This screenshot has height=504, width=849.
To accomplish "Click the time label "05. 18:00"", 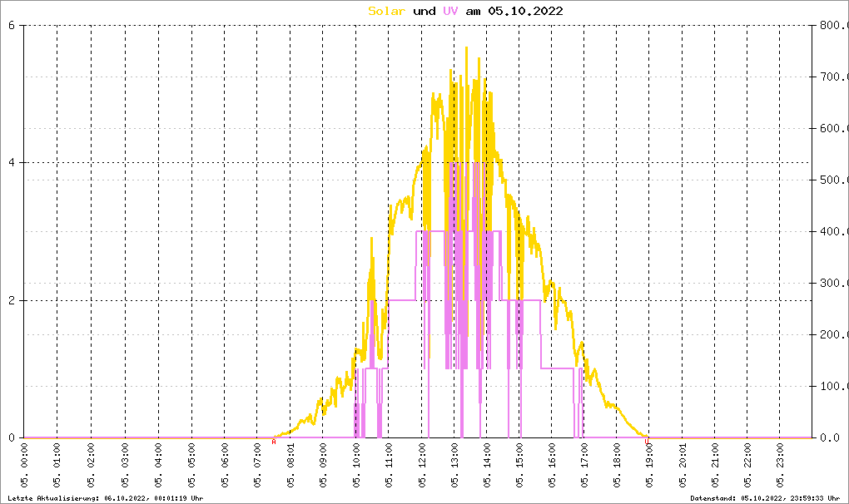I will (617, 465).
